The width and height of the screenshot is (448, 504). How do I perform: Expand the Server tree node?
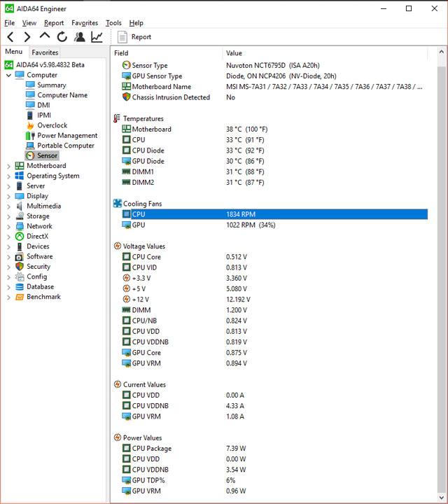tap(8, 186)
